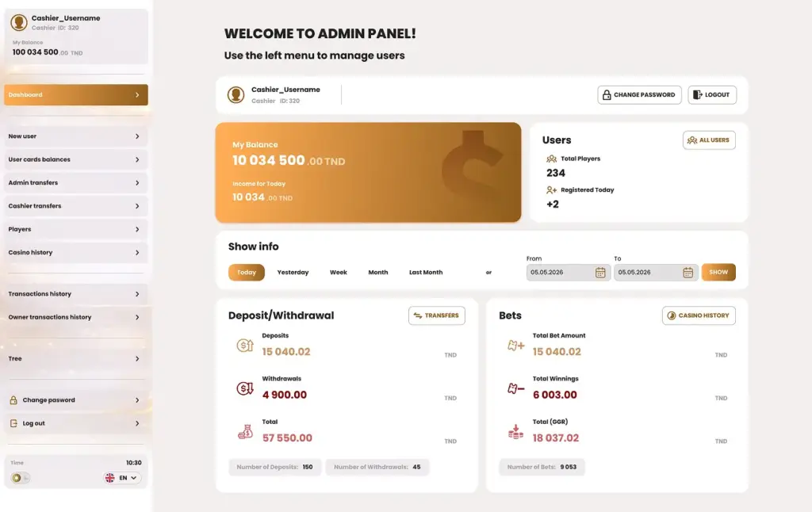Screen dimensions: 812x512
Task: Click the Deposits coin icon
Action: click(245, 346)
